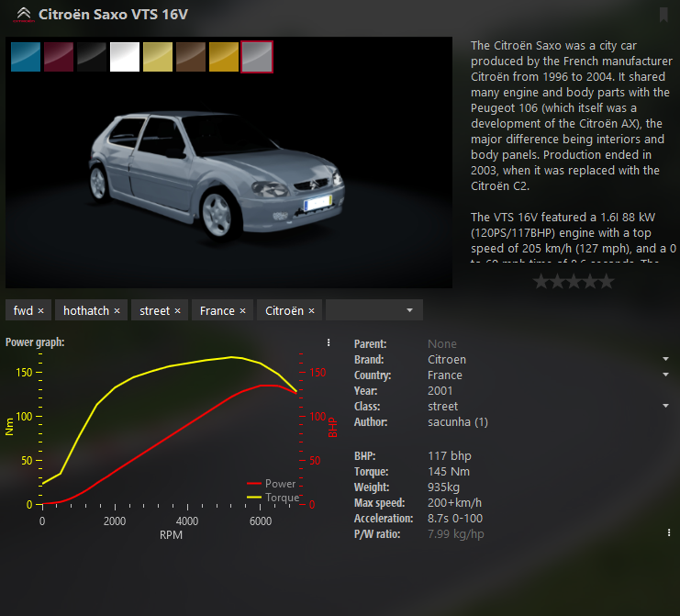Edit the Weight value 935kg

pyautogui.click(x=443, y=487)
